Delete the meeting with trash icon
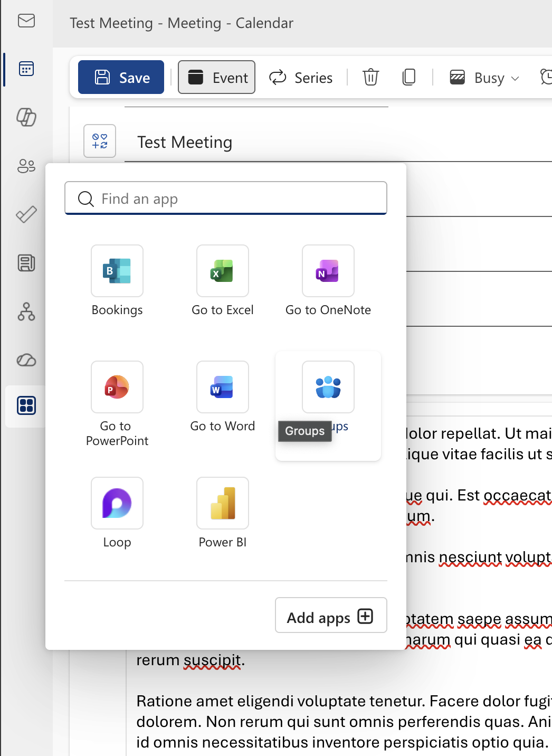The image size is (552, 756). pyautogui.click(x=371, y=77)
